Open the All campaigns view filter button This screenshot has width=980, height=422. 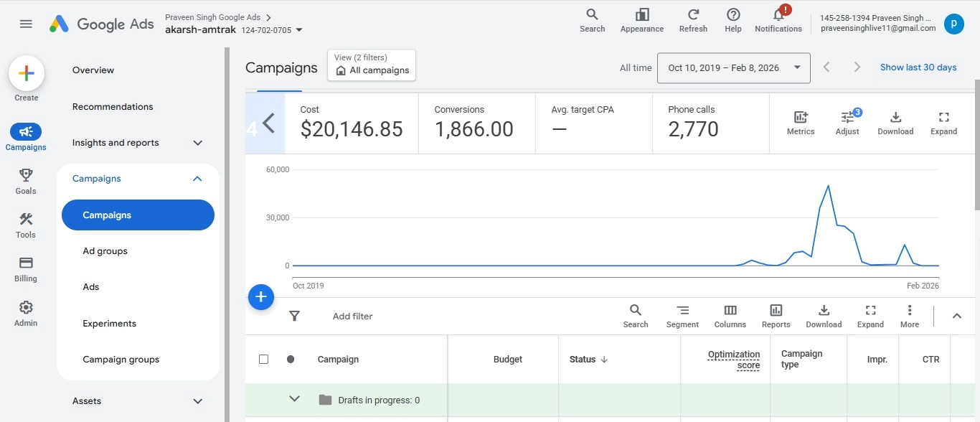pos(371,65)
